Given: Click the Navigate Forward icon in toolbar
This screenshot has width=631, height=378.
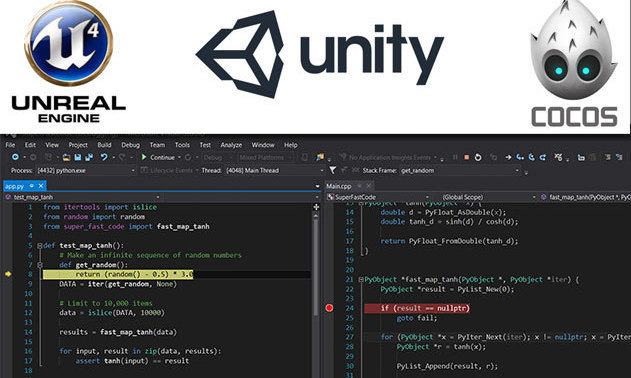Looking at the screenshot, I should pos(33,157).
